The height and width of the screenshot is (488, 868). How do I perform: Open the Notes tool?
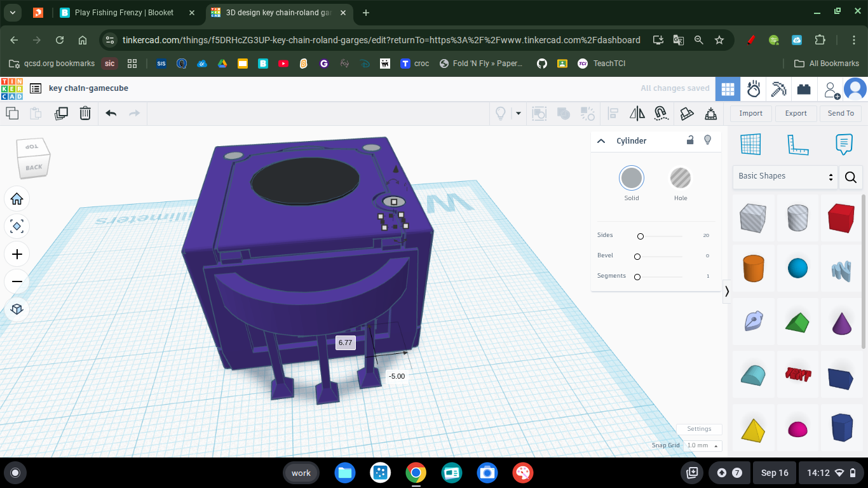coord(844,144)
